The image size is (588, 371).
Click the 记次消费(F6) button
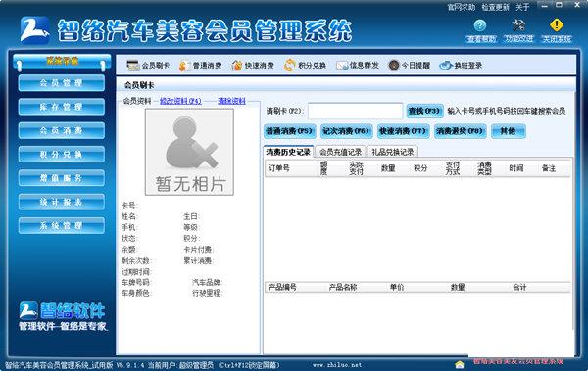tap(347, 131)
